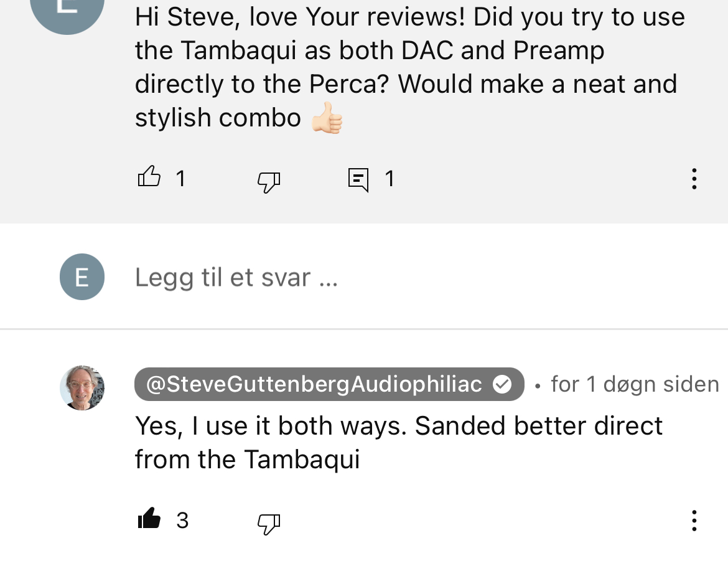This screenshot has height=576, width=728.
Task: Remove like from Steve's reply
Action: [x=149, y=519]
